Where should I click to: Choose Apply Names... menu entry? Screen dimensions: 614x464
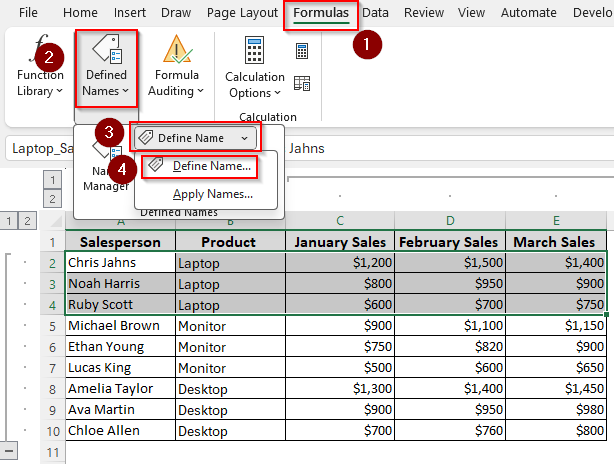tap(213, 194)
